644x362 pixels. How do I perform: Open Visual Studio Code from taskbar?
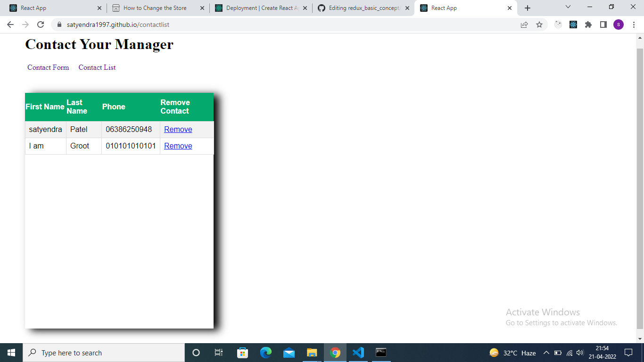tap(358, 353)
